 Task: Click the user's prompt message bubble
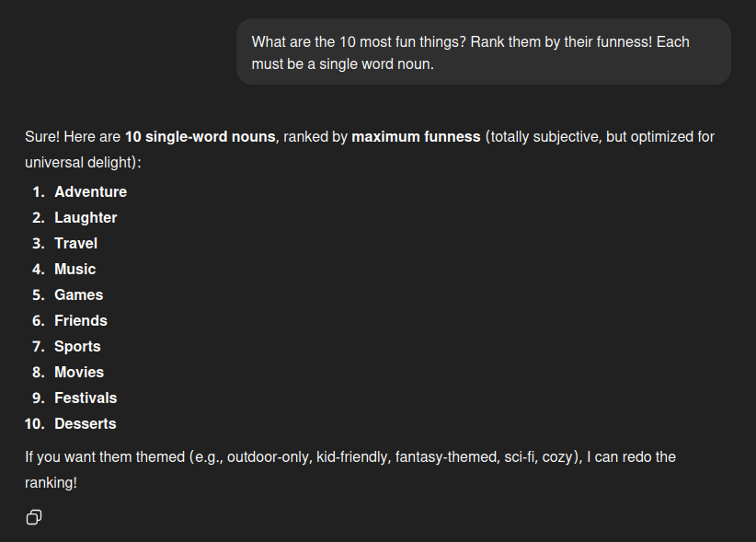pos(483,52)
